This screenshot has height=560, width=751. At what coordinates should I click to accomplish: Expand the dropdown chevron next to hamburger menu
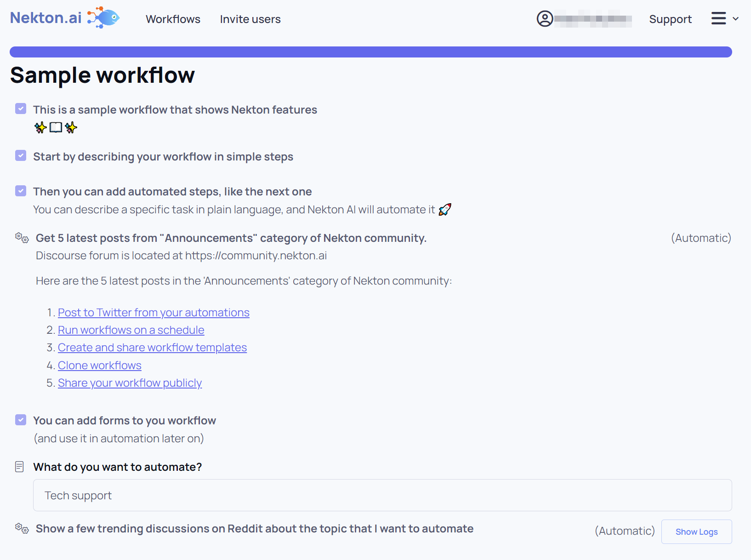coord(735,19)
